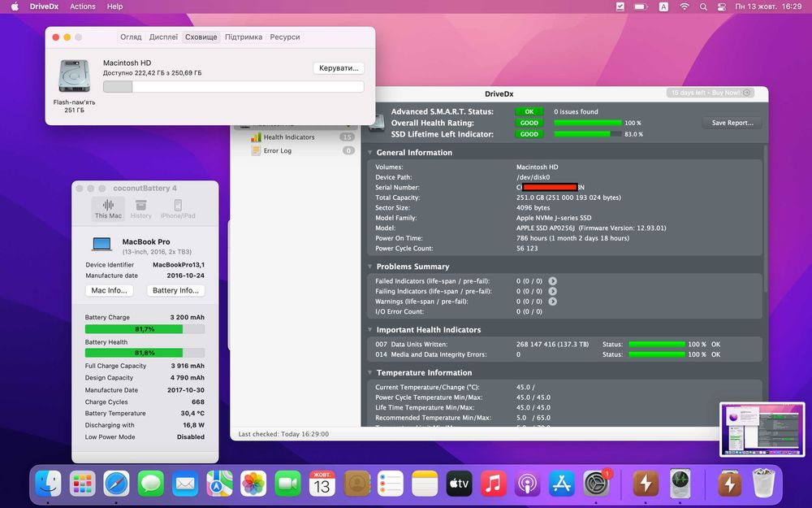Click the Macintosh HD storage usage bar
Screen dimensions: 812x508
[234, 87]
